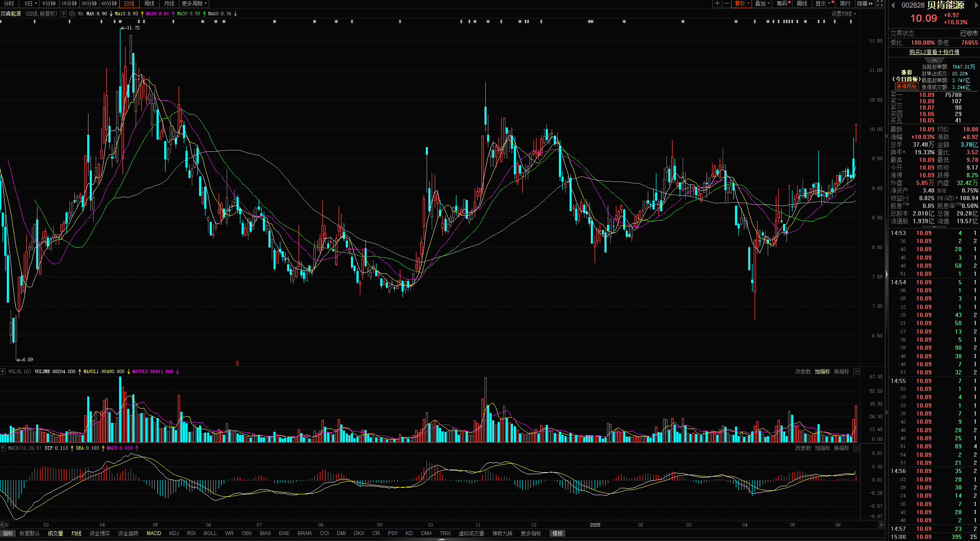Open the question mark help beside 前复权
The width and height of the screenshot is (980, 541).
[x=63, y=14]
